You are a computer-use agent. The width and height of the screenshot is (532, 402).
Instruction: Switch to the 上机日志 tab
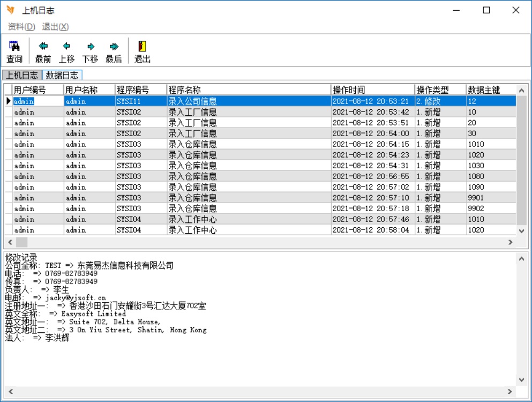coord(22,75)
